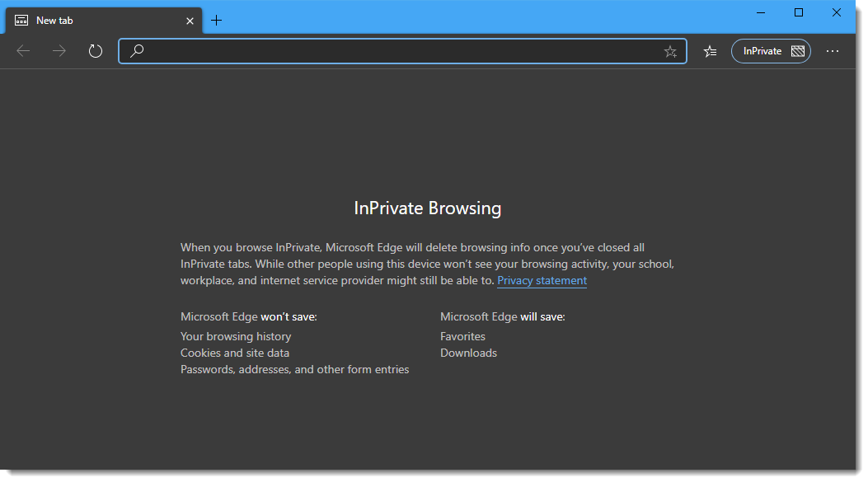Close the New tab tab
Screen dimensions: 868x482
pos(190,21)
